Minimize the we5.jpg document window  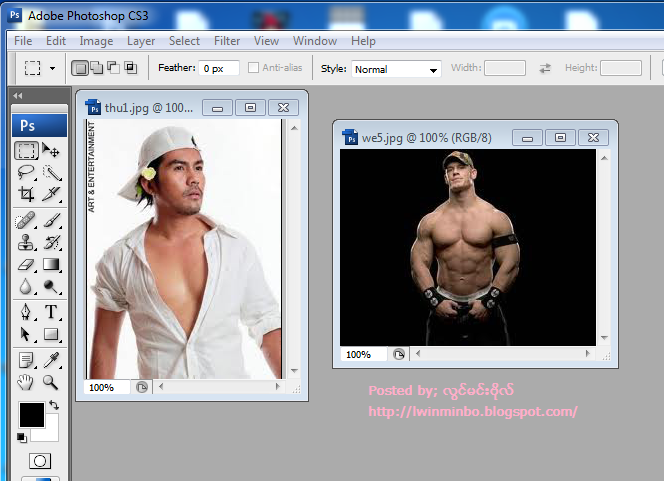527,138
